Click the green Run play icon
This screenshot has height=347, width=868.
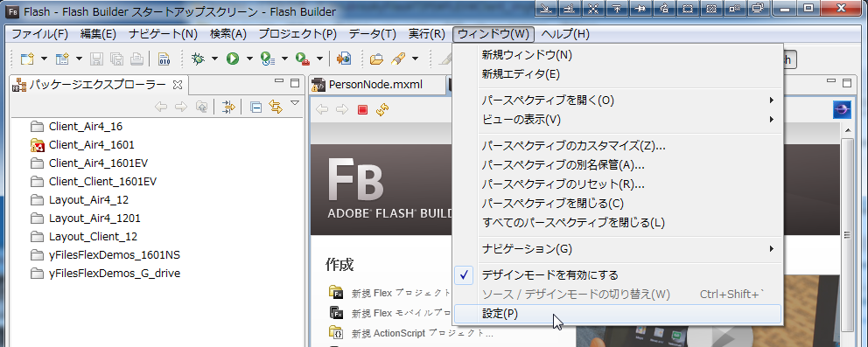click(x=233, y=59)
